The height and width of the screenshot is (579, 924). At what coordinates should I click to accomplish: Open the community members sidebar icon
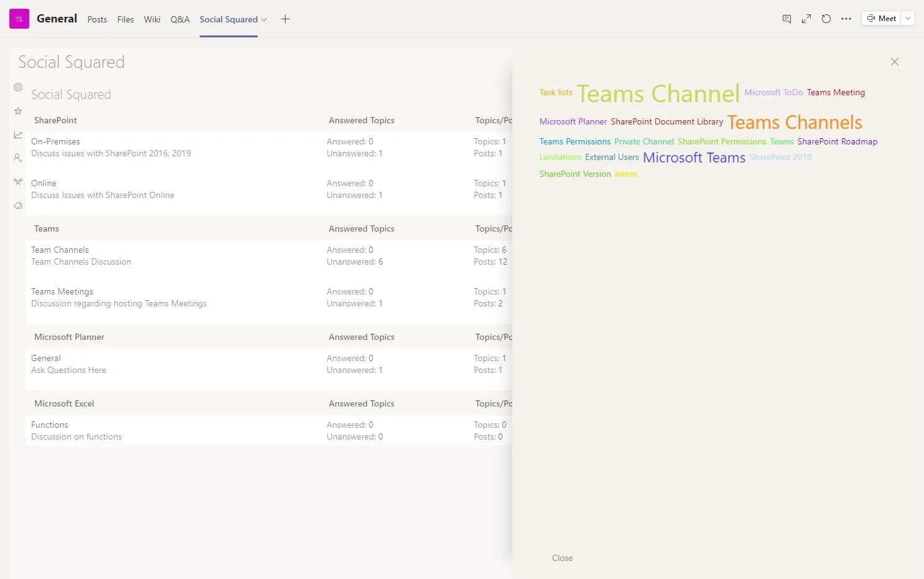point(18,182)
